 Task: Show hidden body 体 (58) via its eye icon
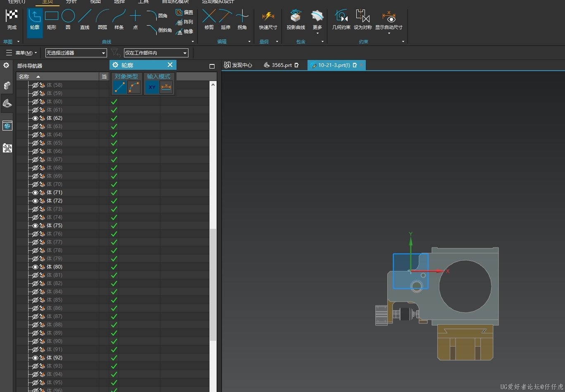[35, 85]
